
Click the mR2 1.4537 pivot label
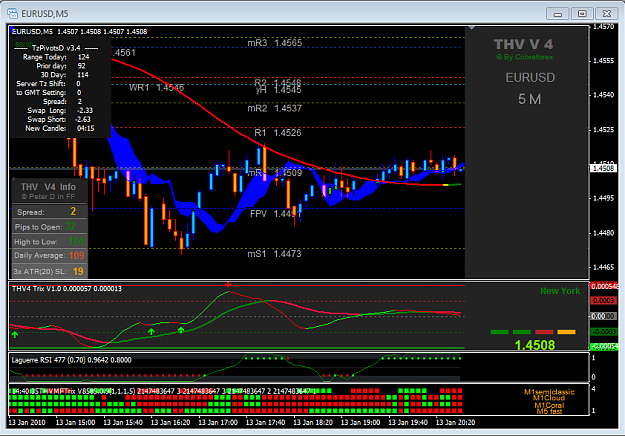tap(275, 108)
